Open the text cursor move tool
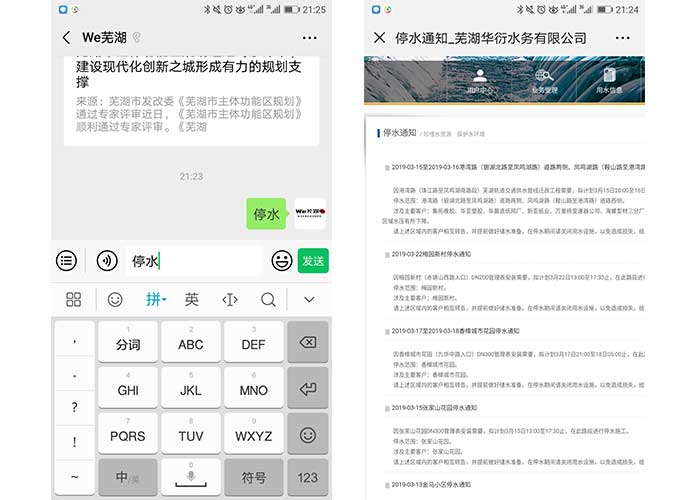Viewport: 700px width, 500px height. coord(229,299)
